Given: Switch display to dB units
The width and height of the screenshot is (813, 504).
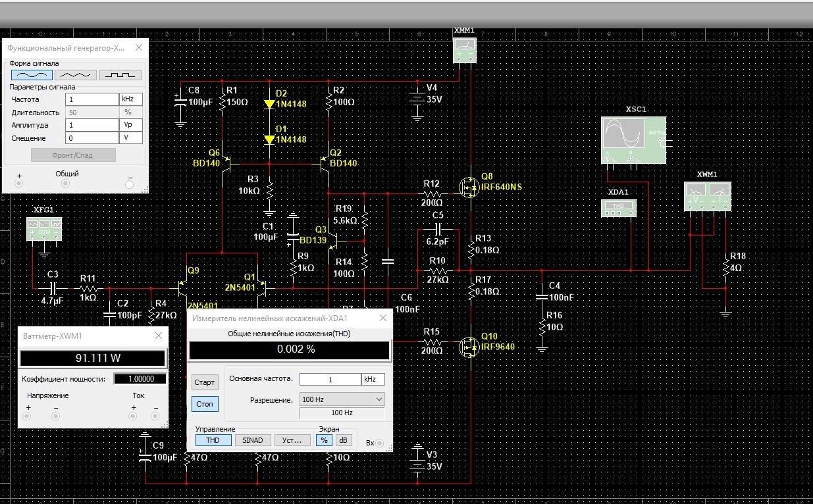Looking at the screenshot, I should click(343, 440).
